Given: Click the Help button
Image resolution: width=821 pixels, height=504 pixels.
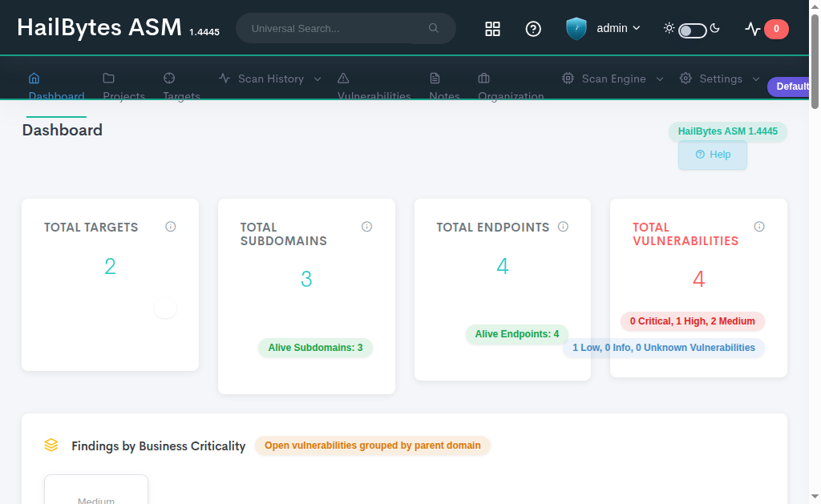Looking at the screenshot, I should (713, 155).
